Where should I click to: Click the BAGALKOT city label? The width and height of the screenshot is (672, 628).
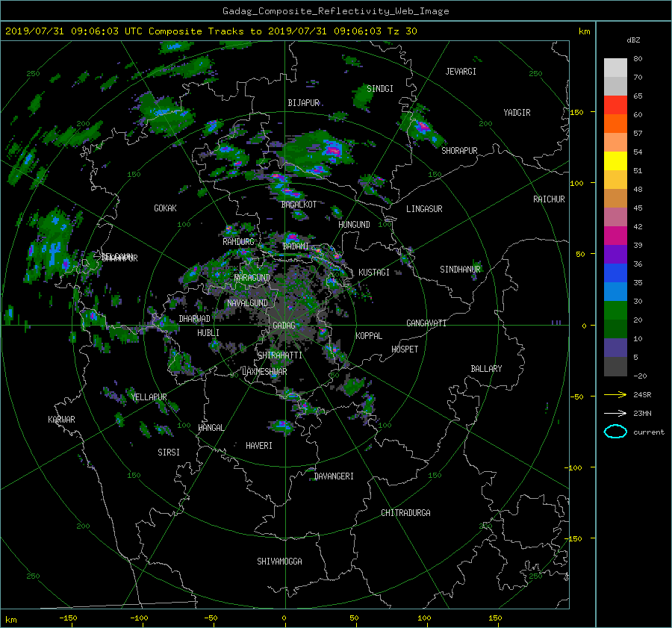pos(299,205)
